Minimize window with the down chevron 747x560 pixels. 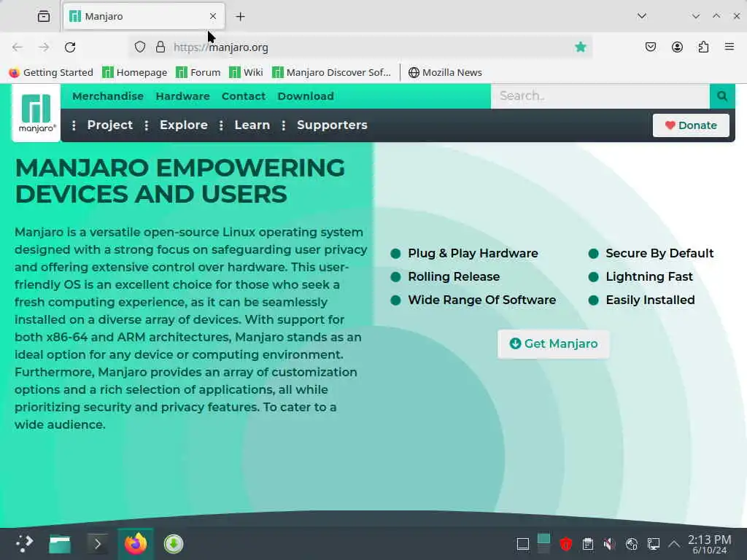(695, 16)
